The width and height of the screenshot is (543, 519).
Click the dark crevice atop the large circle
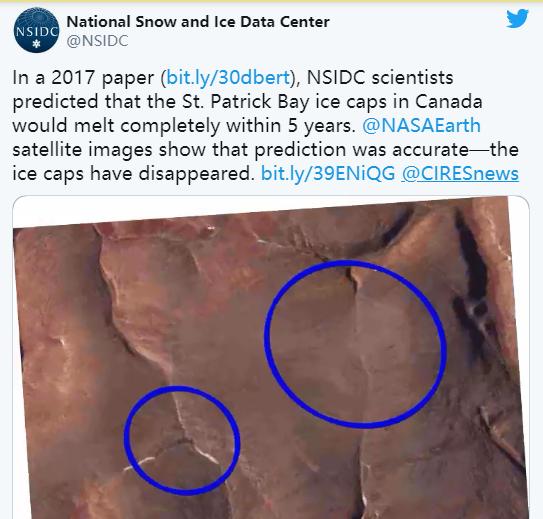[350, 276]
